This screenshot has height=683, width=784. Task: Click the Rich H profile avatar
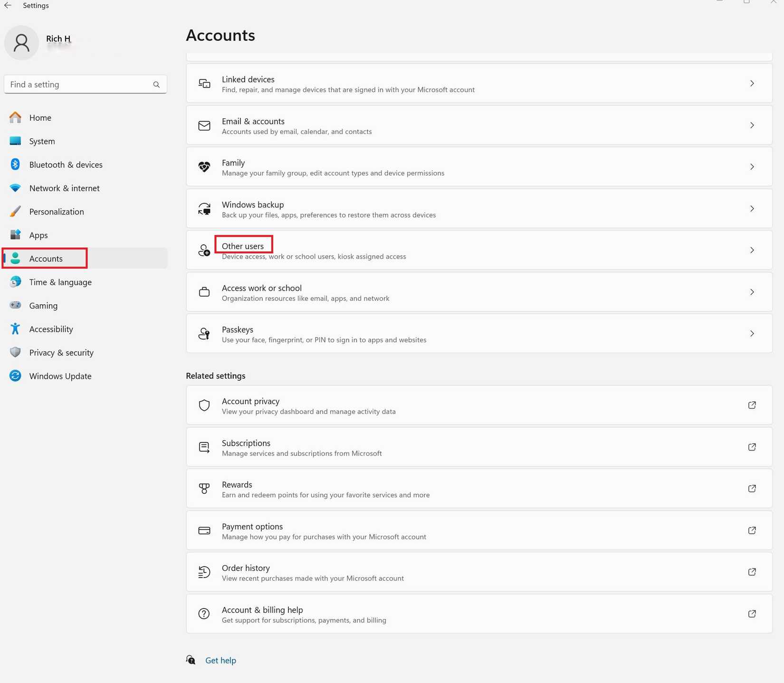[21, 43]
